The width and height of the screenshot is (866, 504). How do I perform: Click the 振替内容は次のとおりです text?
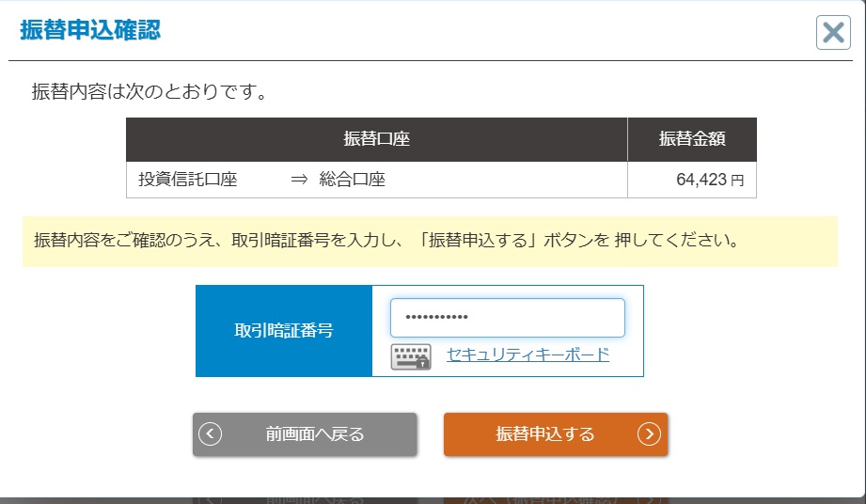[150, 92]
